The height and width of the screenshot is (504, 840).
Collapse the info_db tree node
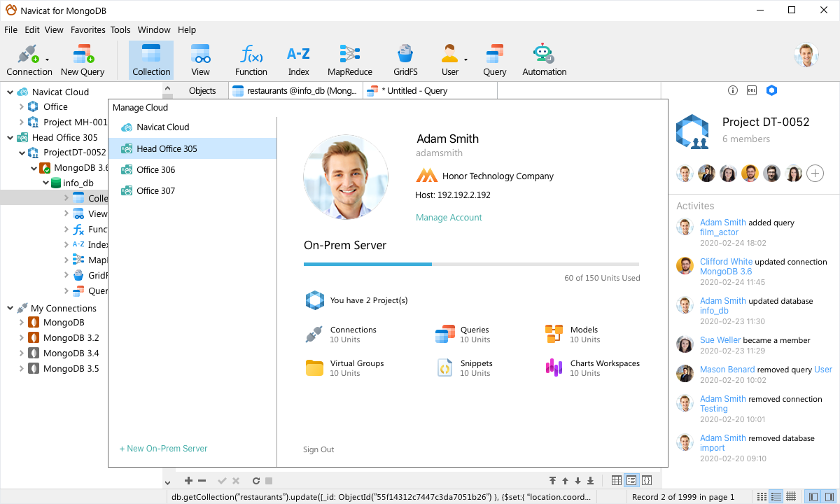(x=45, y=183)
